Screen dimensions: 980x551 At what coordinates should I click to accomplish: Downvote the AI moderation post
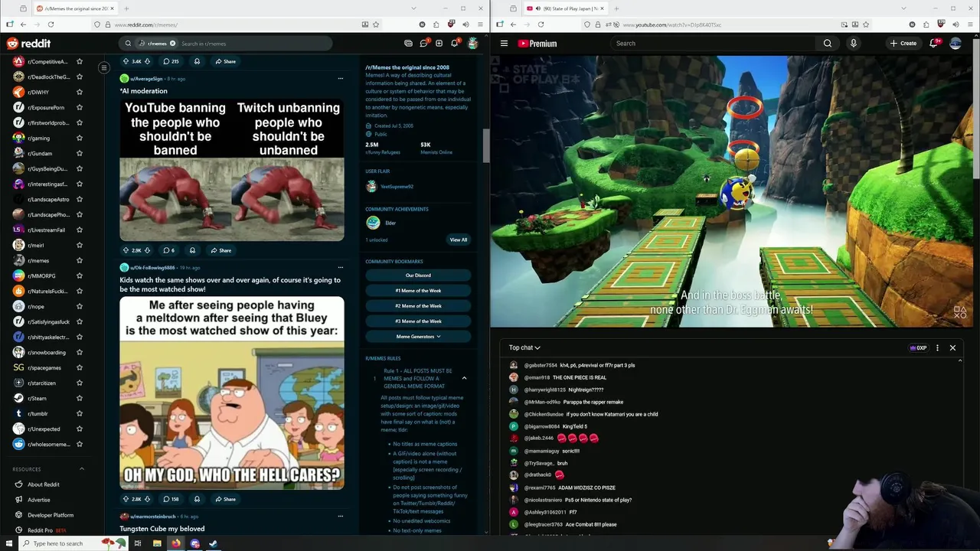pyautogui.click(x=147, y=250)
